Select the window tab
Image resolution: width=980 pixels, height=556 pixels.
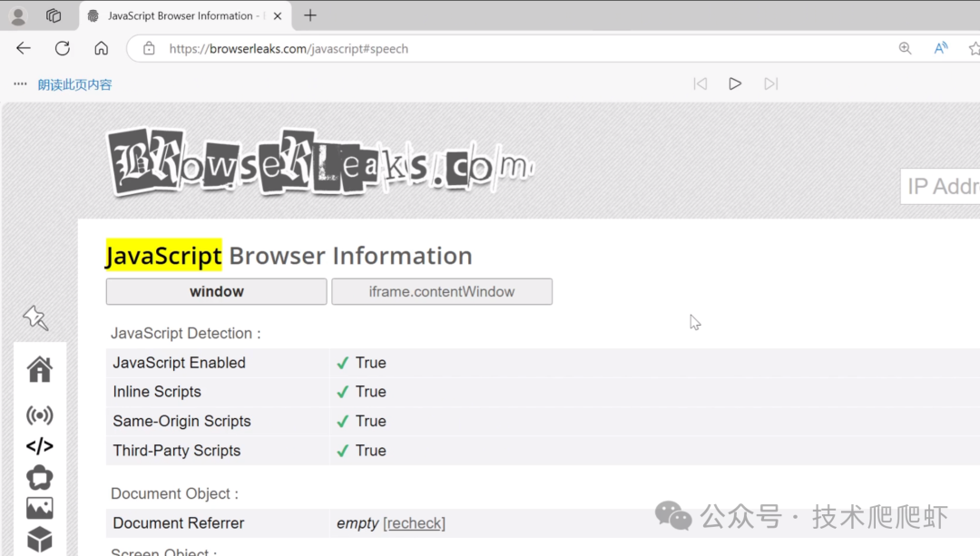click(216, 291)
